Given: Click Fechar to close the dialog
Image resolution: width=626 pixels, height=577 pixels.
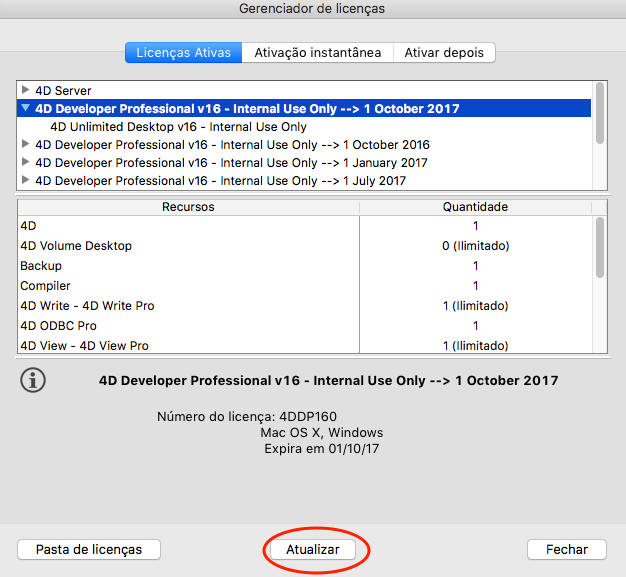Looking at the screenshot, I should tap(566, 549).
